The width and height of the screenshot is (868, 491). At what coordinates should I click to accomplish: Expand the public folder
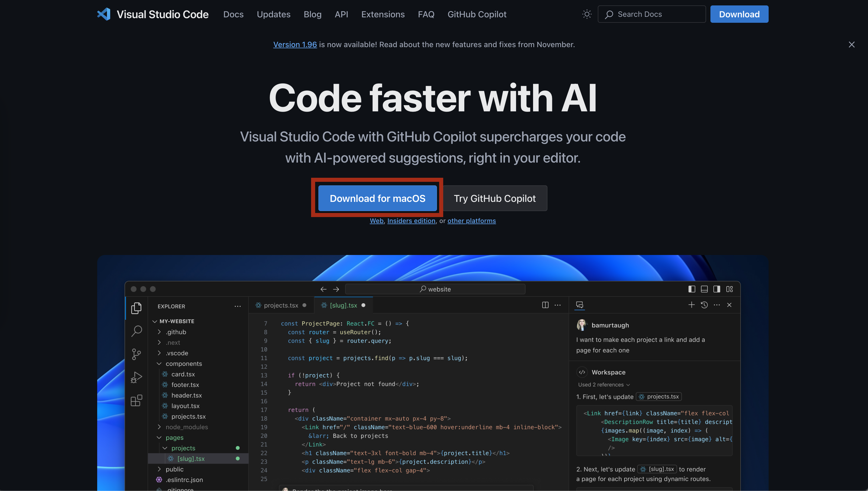point(159,469)
